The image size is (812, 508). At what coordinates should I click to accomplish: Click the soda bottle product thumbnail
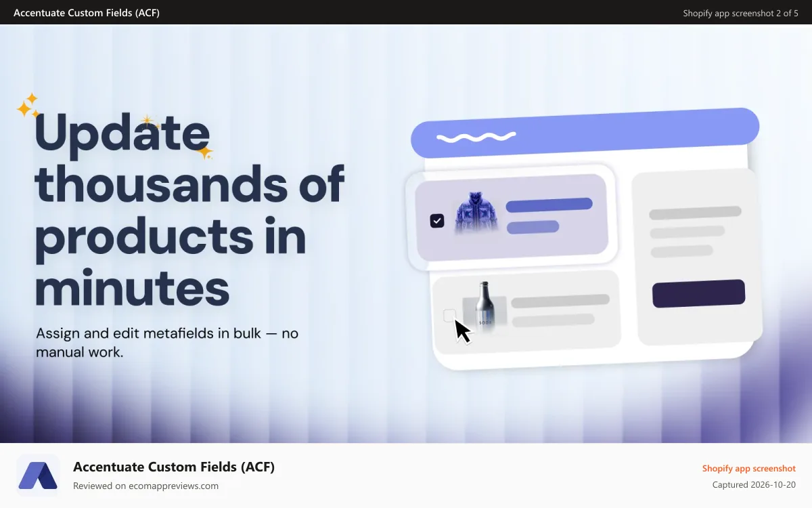pyautogui.click(x=483, y=308)
